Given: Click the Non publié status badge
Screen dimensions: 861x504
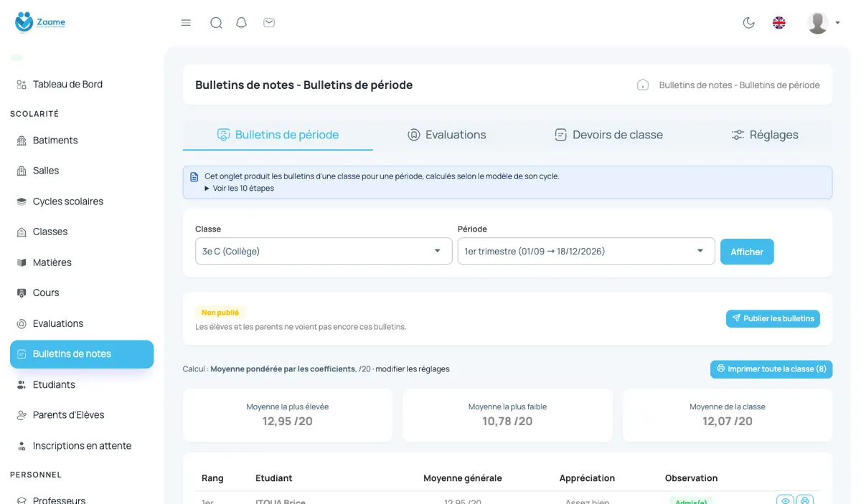Looking at the screenshot, I should 220,313.
